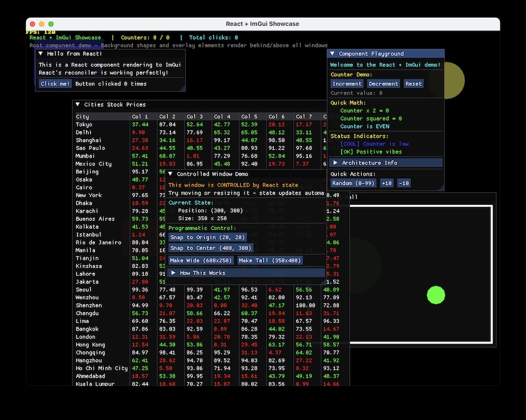Screen dimensions: 526x420
Task: Click the yellow background circle shape
Action: (x=455, y=81)
